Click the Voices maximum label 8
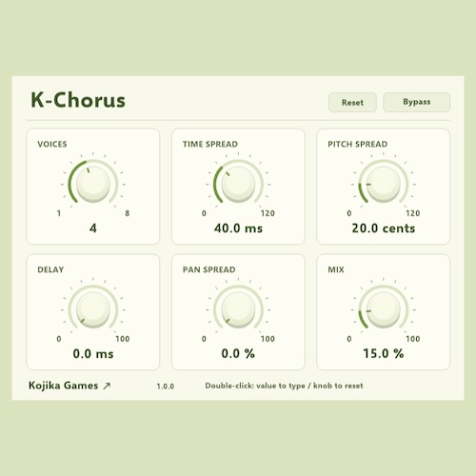Screen dimensions: 476x476 tap(128, 213)
